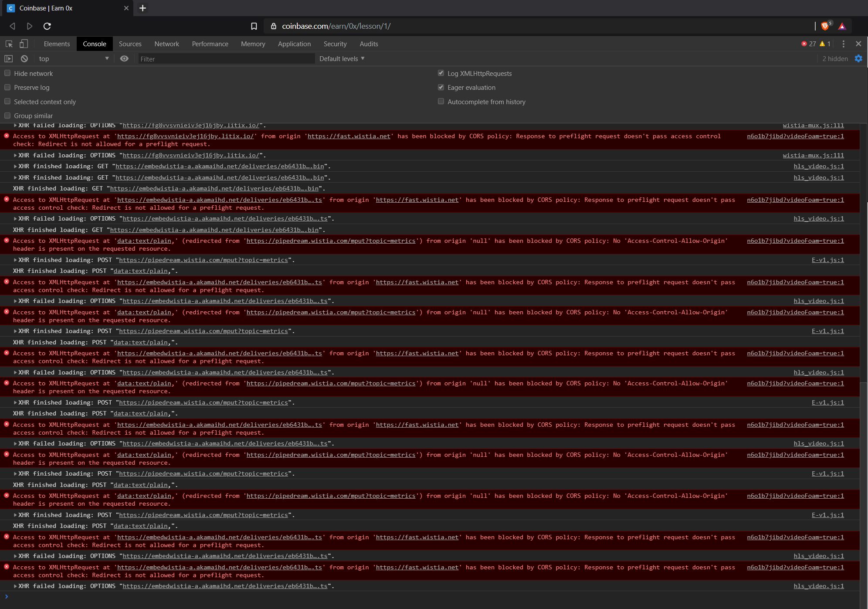
Task: Open the top context dropdown
Action: click(x=73, y=58)
